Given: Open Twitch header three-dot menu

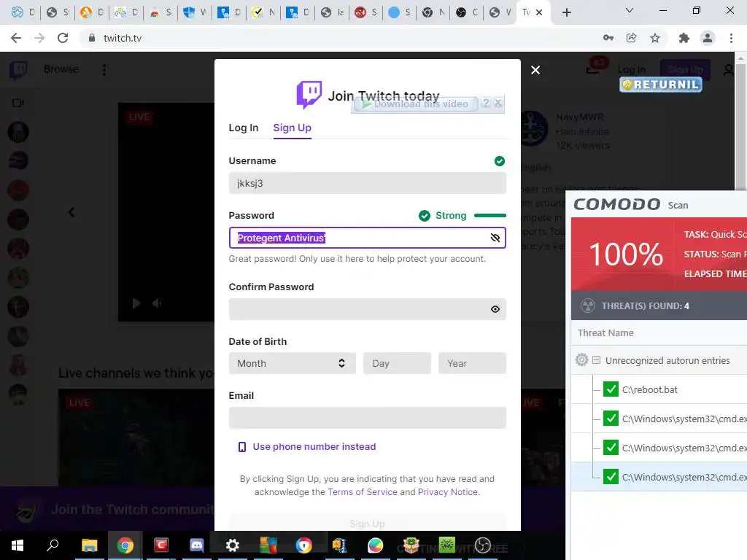Looking at the screenshot, I should coord(104,70).
